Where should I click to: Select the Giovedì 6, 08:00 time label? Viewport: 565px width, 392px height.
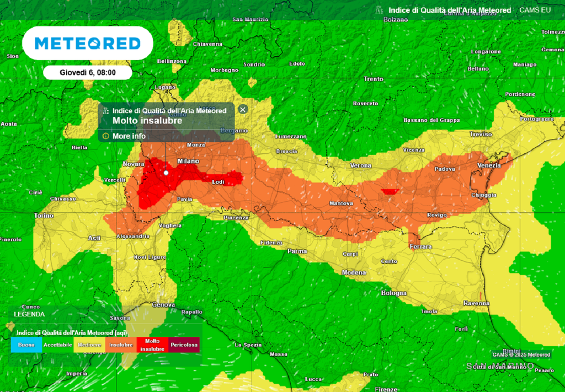(x=88, y=73)
